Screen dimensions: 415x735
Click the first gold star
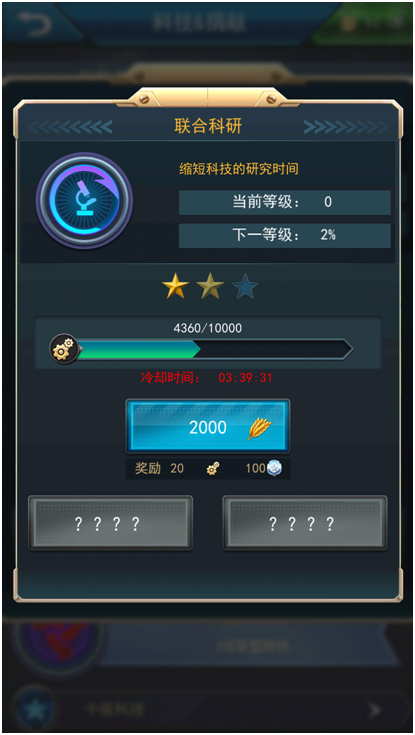pos(175,285)
